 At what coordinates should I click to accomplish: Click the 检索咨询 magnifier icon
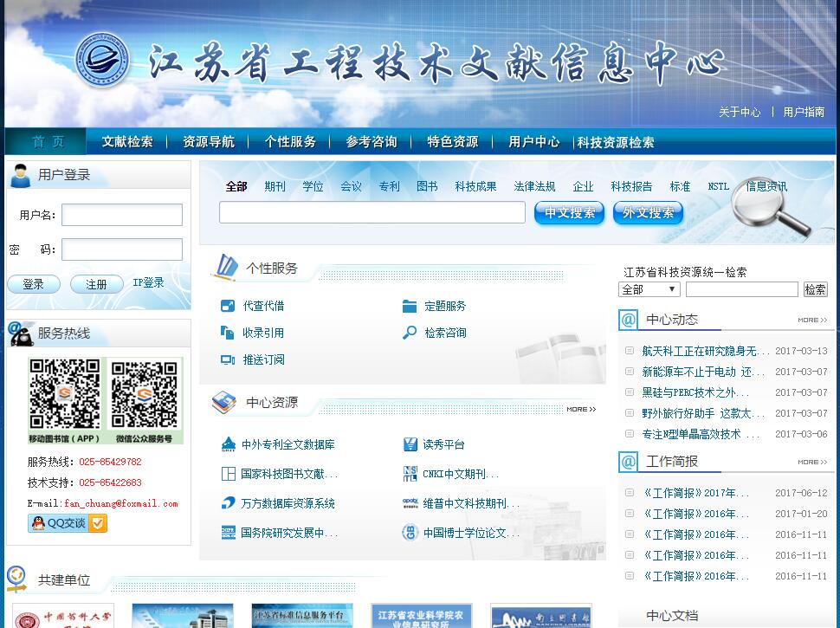(410, 333)
